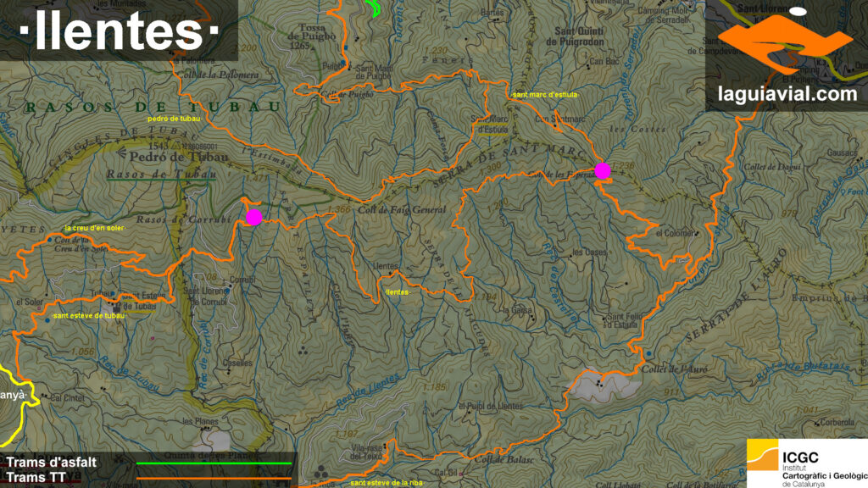Click the yellow 'pedró de tubau' label
868x488 pixels.
(x=174, y=119)
